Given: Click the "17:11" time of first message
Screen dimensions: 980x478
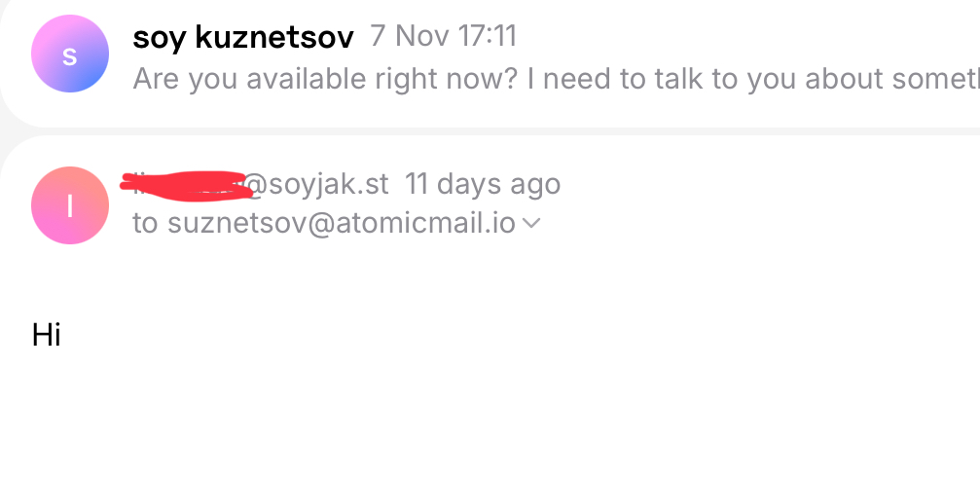Looking at the screenshot, I should point(484,37).
